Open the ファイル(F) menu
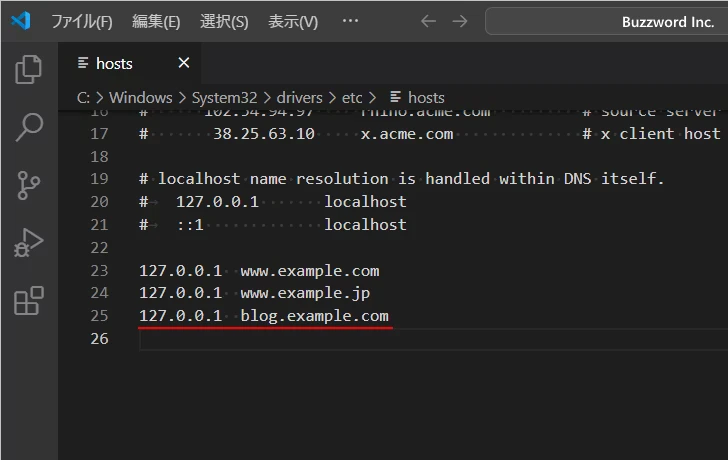 pyautogui.click(x=81, y=21)
